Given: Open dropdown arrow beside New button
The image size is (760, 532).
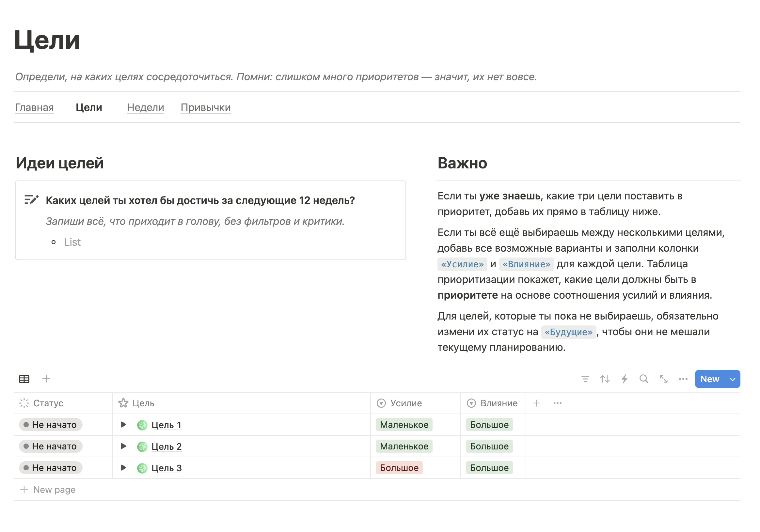Looking at the screenshot, I should tap(733, 379).
